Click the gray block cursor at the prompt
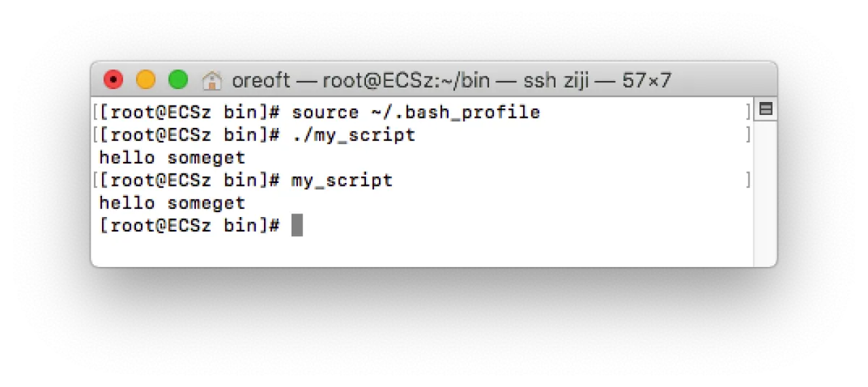Image resolution: width=868 pixels, height=387 pixels. click(x=297, y=225)
